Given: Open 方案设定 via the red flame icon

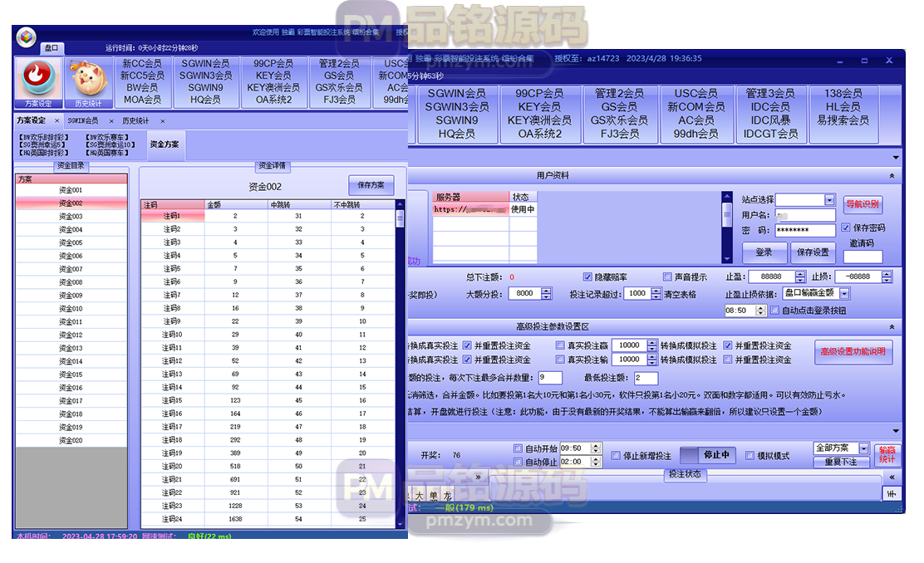Looking at the screenshot, I should tap(38, 82).
